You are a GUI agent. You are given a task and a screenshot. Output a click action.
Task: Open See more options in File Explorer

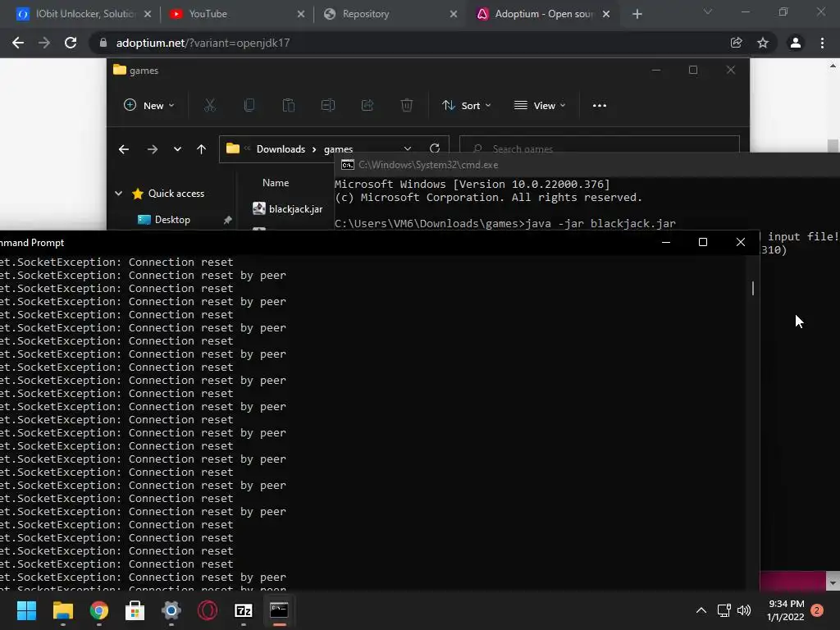pyautogui.click(x=600, y=106)
